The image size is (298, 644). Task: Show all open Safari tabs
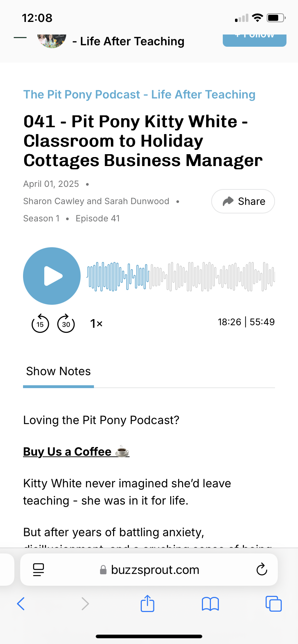[x=274, y=604]
